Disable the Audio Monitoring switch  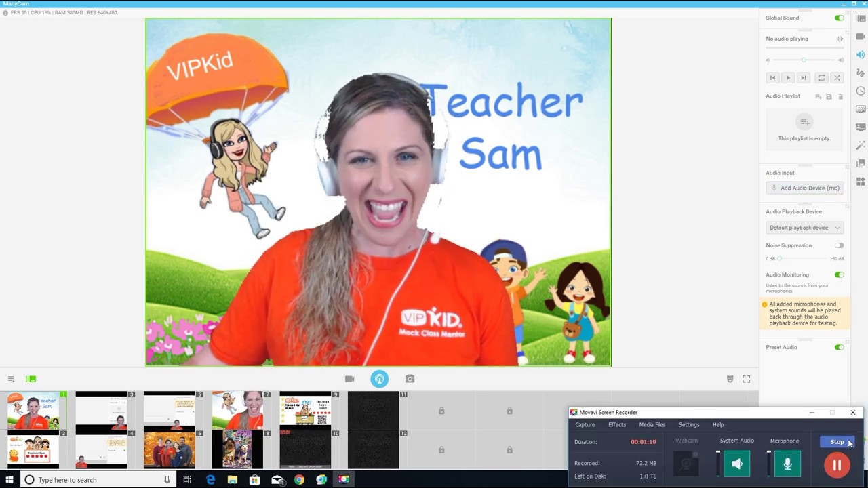[840, 274]
